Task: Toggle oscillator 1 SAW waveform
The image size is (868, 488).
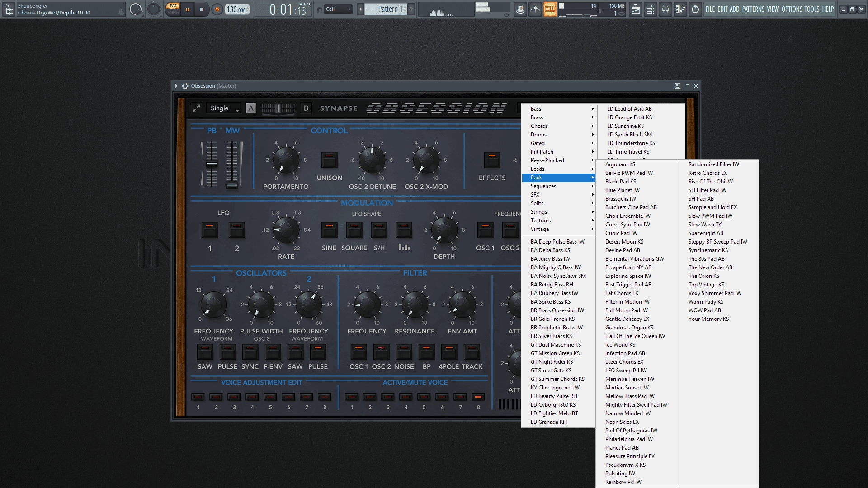Action: click(205, 352)
